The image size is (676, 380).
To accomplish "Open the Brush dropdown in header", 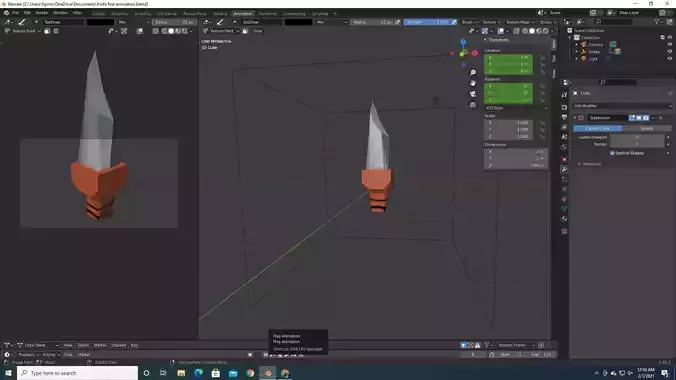I will 469,22.
